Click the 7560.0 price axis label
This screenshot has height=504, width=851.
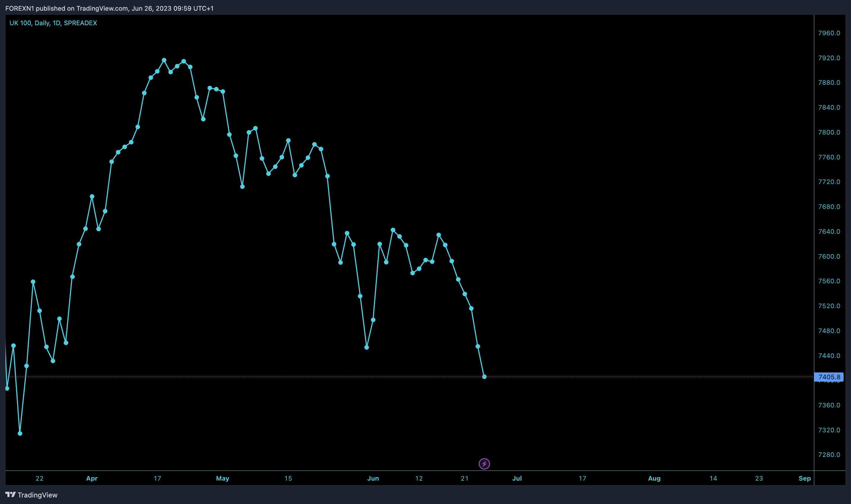pyautogui.click(x=829, y=281)
